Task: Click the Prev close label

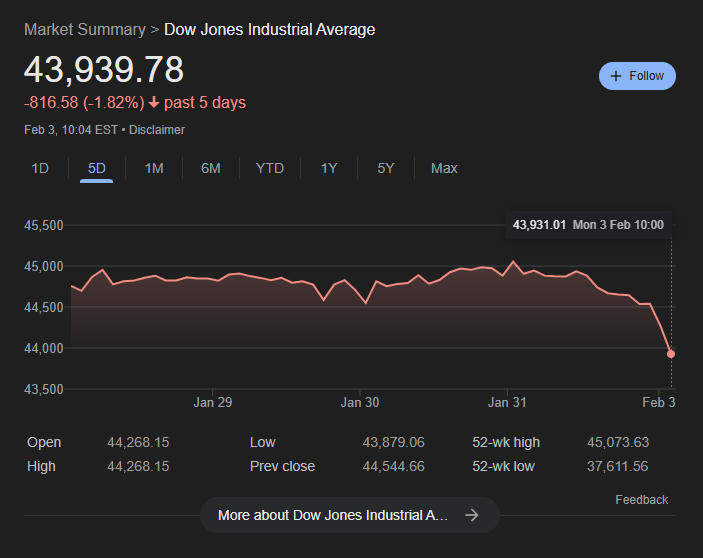Action: (x=282, y=466)
